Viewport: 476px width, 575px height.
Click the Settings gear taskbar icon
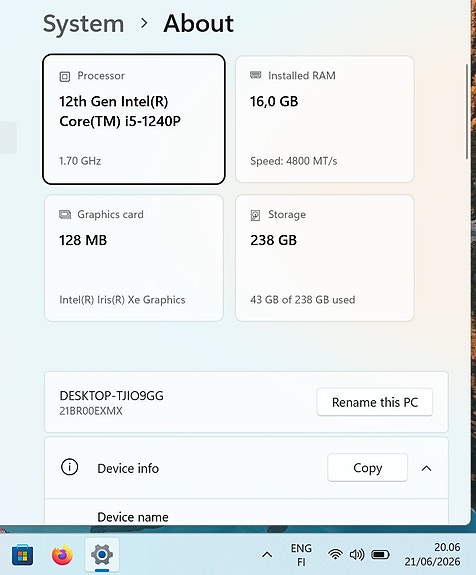point(102,554)
